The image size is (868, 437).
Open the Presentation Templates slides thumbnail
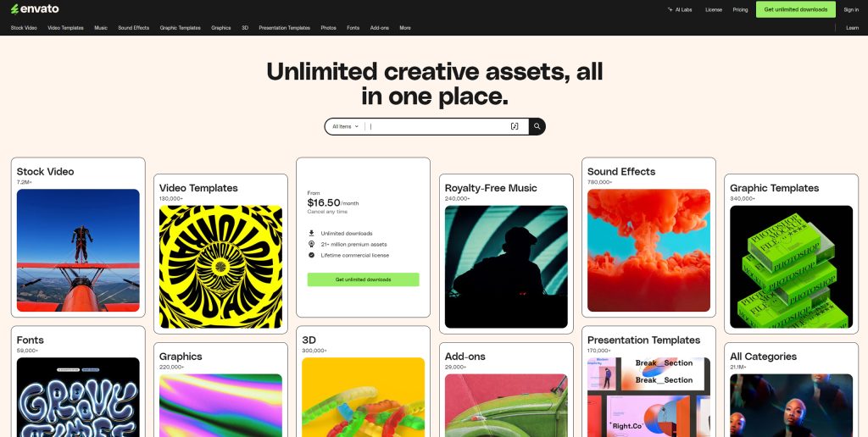[648, 397]
